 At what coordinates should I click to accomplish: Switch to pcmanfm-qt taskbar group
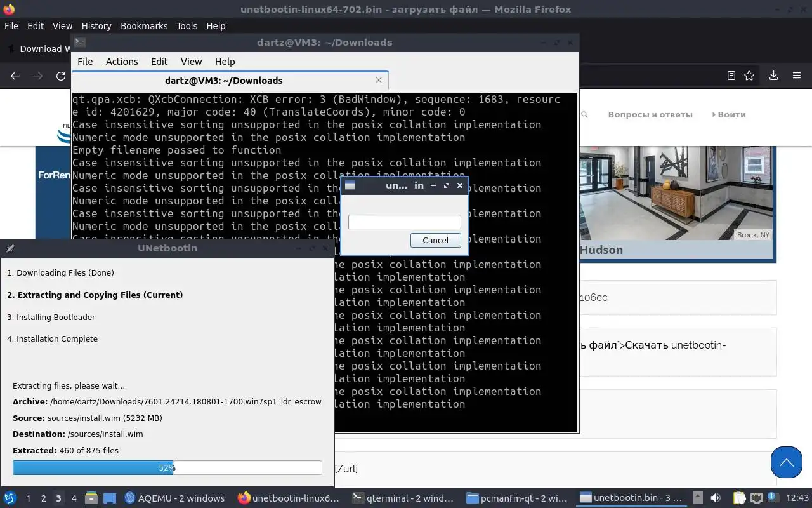(x=516, y=498)
